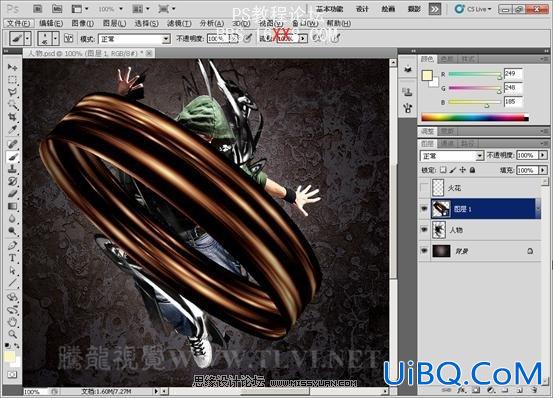553x398 pixels.
Task: Select the Clone Stamp tool
Action: click(12, 169)
